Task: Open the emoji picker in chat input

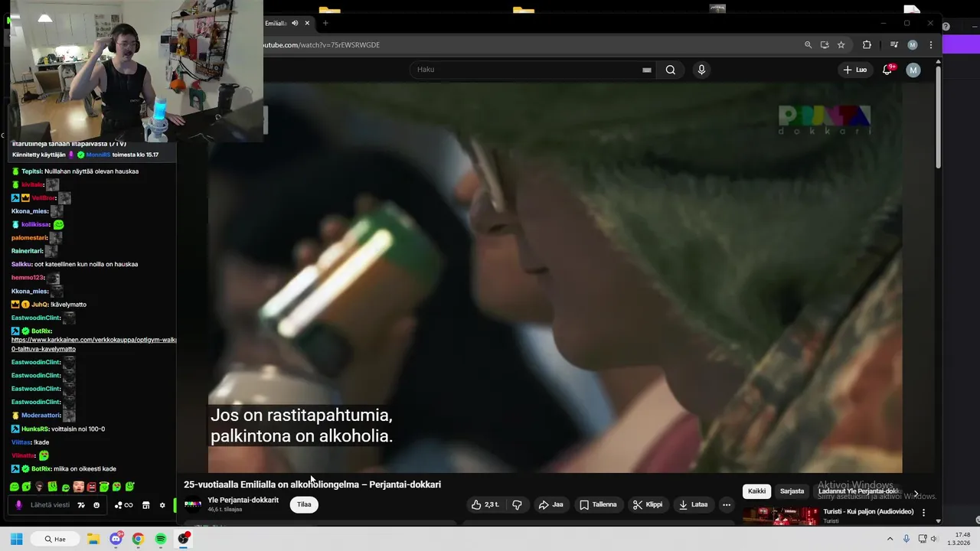Action: (x=96, y=505)
